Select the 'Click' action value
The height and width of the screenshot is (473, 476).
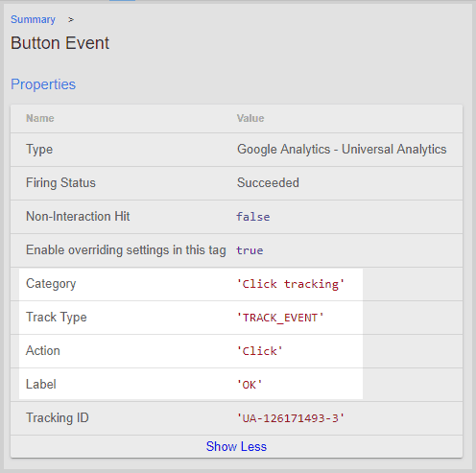point(260,351)
